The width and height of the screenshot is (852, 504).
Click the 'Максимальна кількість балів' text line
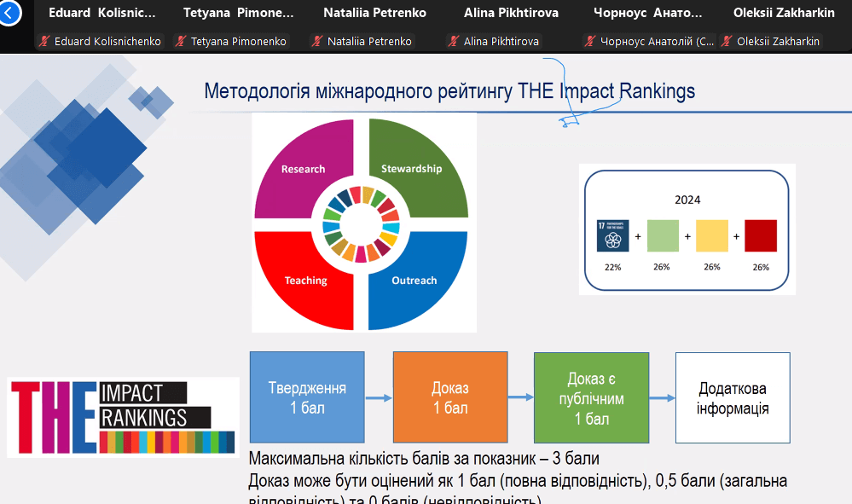tap(424, 459)
